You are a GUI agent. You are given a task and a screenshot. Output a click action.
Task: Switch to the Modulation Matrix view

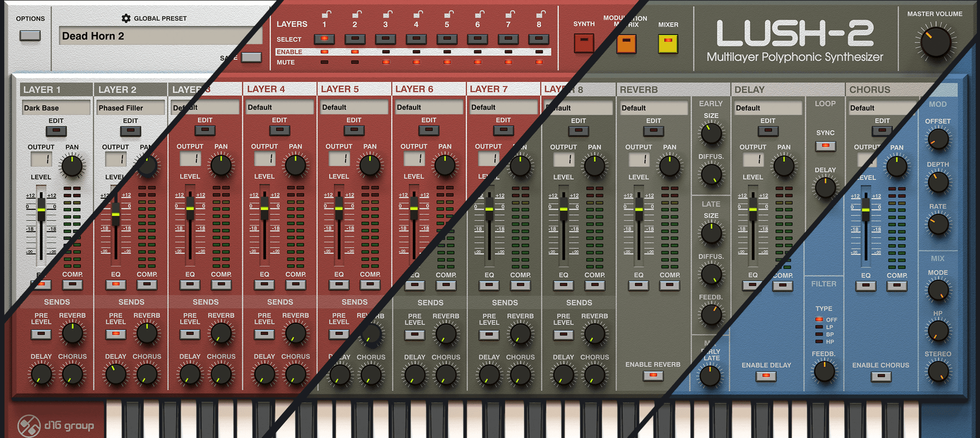click(x=626, y=43)
